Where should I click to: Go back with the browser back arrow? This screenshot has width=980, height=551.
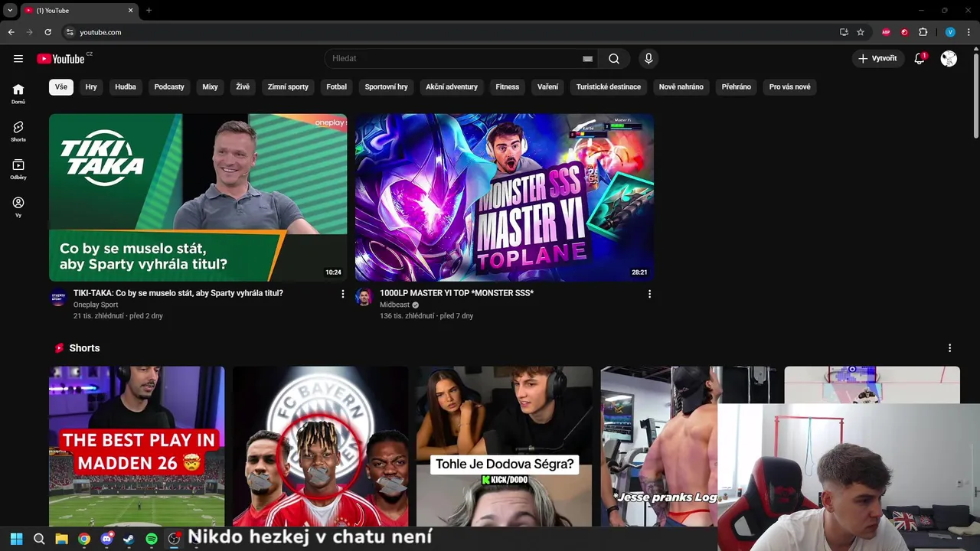click(11, 32)
